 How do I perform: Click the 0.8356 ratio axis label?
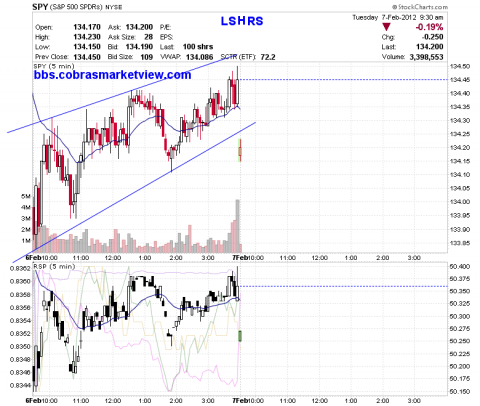[x=20, y=308]
